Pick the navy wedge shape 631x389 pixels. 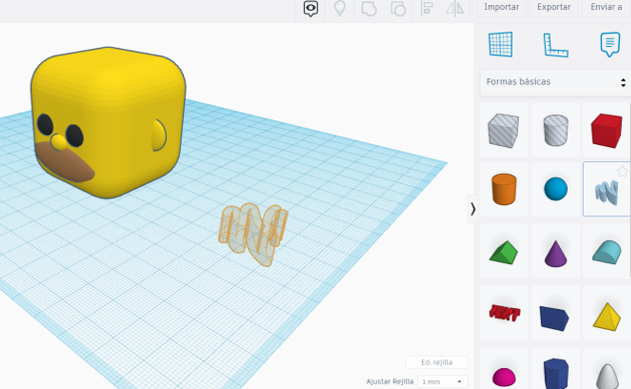tap(554, 318)
